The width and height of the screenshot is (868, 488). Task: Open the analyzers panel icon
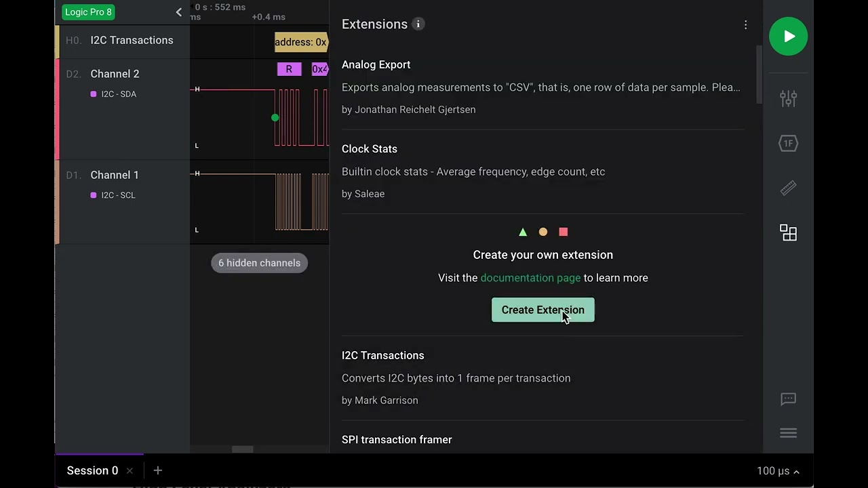click(788, 143)
